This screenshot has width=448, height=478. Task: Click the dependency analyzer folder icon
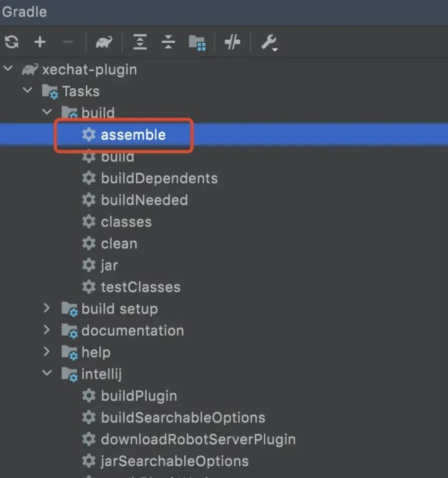pos(197,43)
